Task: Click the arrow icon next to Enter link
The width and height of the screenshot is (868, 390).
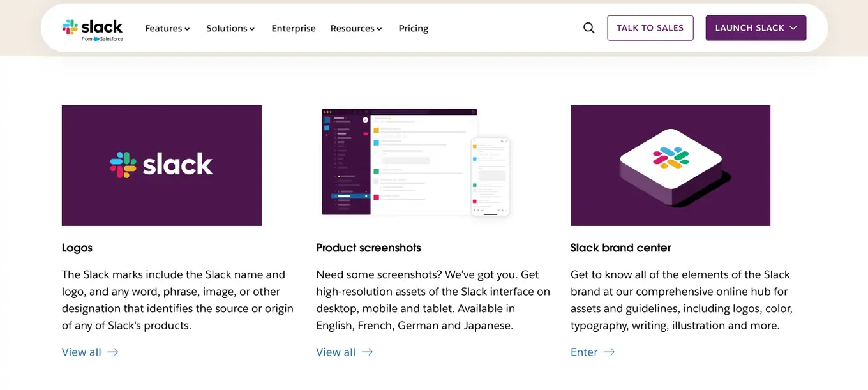Action: (x=609, y=352)
